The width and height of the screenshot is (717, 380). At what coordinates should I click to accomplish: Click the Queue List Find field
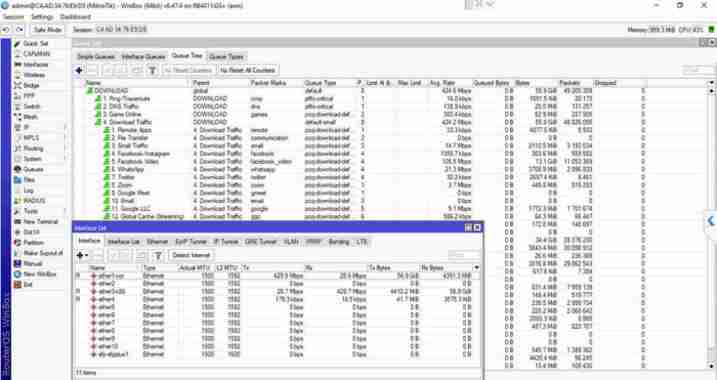point(696,70)
